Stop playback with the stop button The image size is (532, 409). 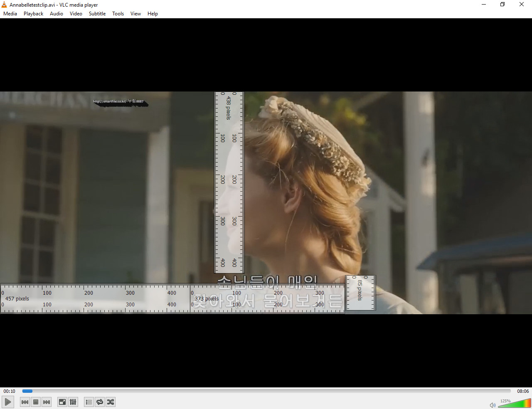coord(36,402)
